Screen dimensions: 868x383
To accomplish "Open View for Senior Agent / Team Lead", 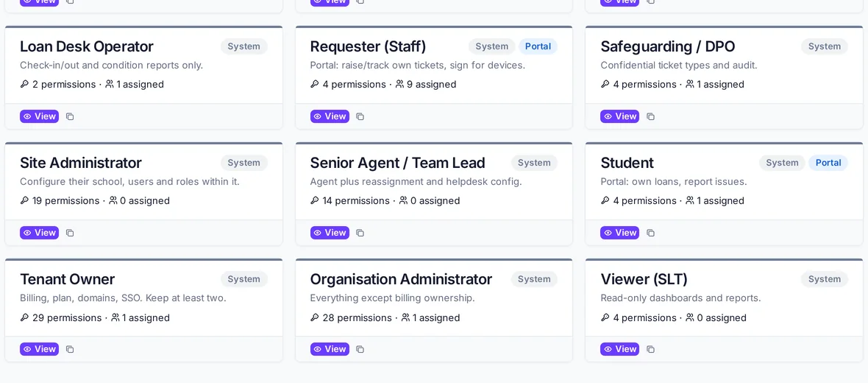I will pyautogui.click(x=330, y=233).
